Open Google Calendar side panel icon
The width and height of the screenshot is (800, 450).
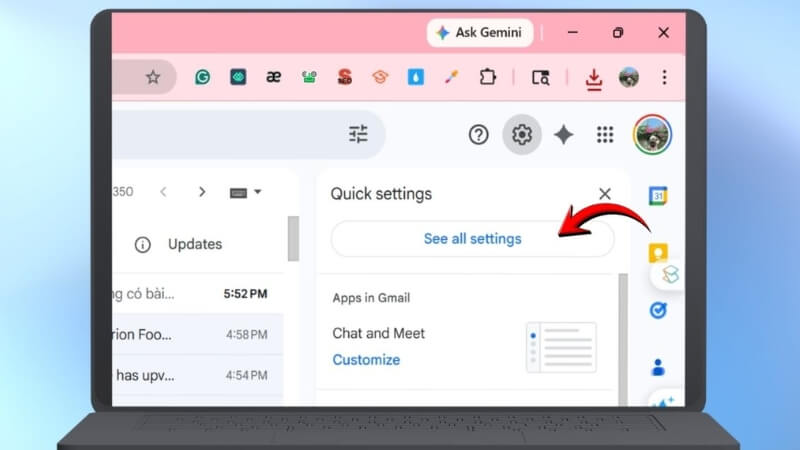[658, 196]
